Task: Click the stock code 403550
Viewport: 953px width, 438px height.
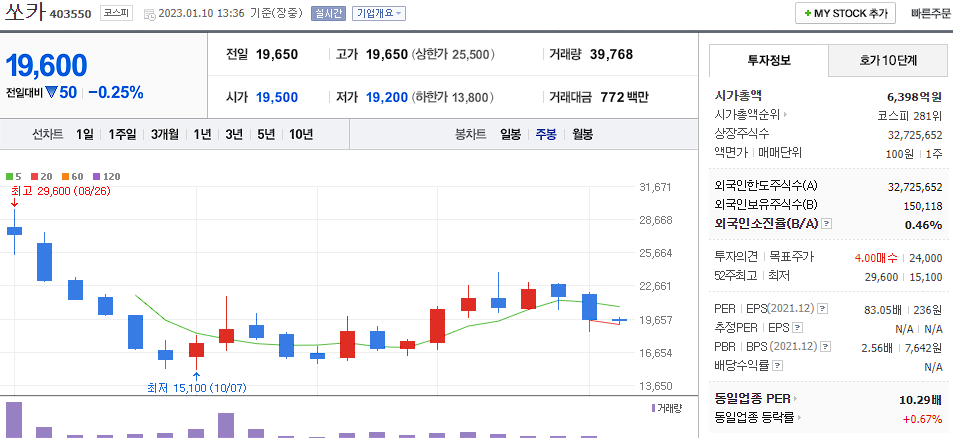Action: [x=70, y=13]
